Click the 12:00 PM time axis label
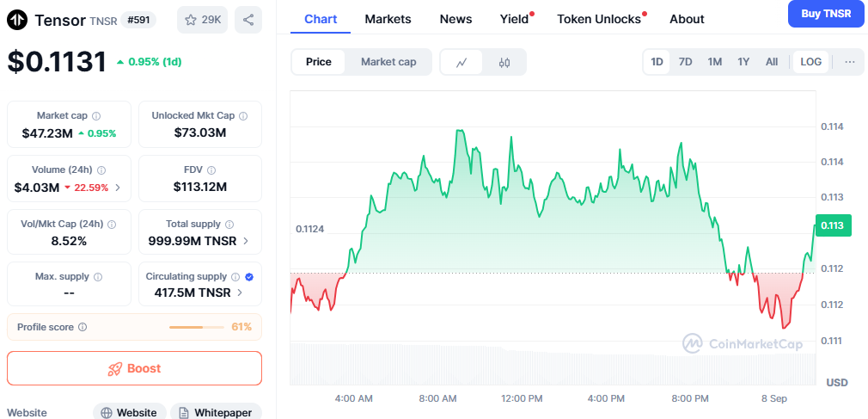 (522, 398)
